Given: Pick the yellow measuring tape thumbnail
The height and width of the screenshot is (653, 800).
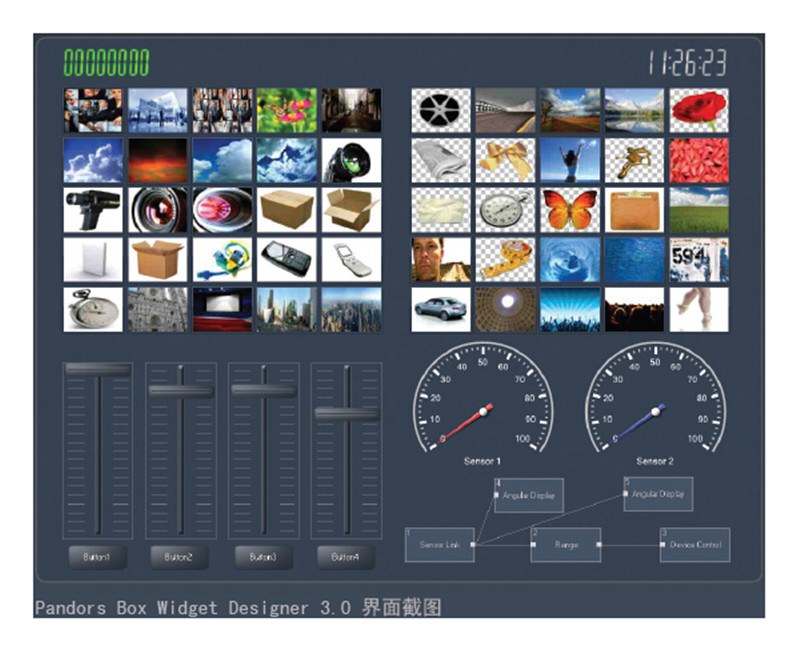Looking at the screenshot, I should (506, 260).
